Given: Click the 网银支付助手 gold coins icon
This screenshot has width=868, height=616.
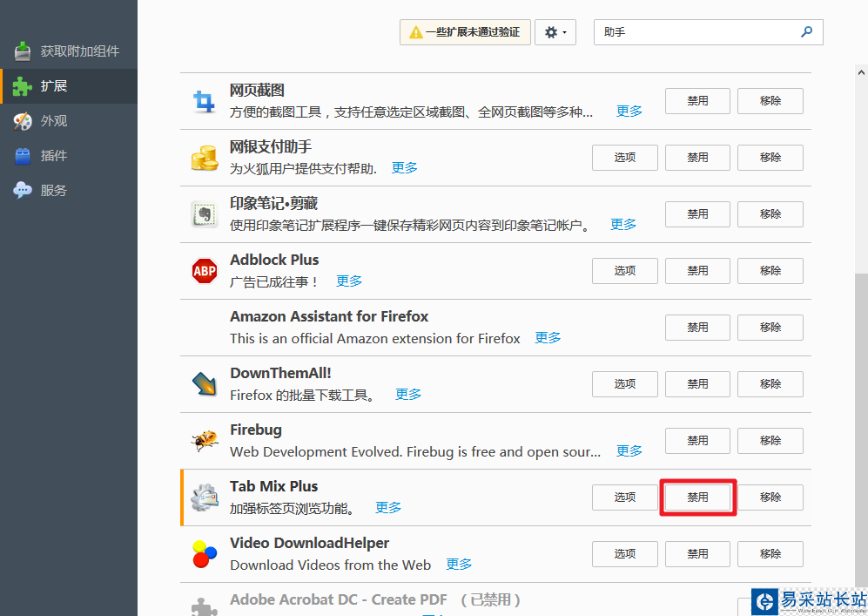Looking at the screenshot, I should (x=205, y=158).
